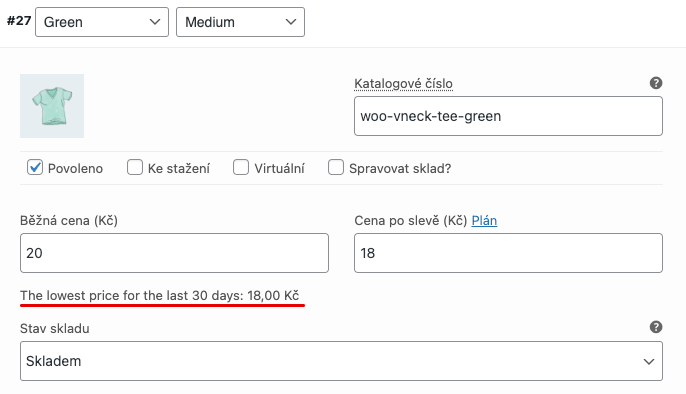This screenshot has height=394, width=686.
Task: Click the help icon beside Katalogové číslo
Action: (x=655, y=83)
